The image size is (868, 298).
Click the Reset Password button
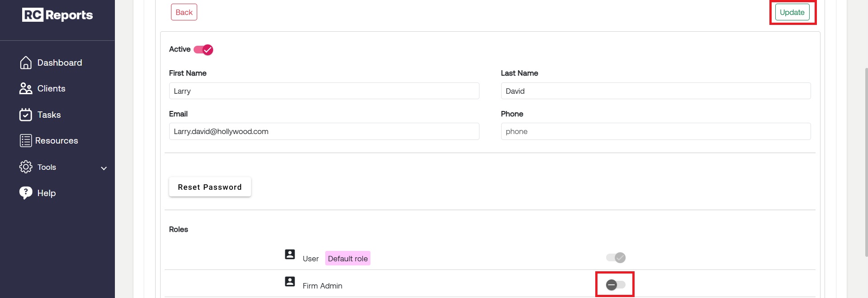coord(210,187)
